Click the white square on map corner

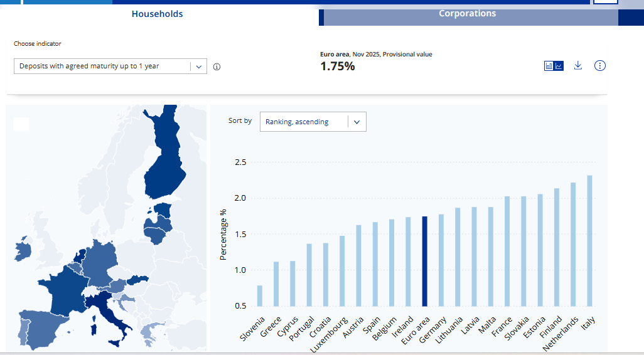[x=21, y=124]
